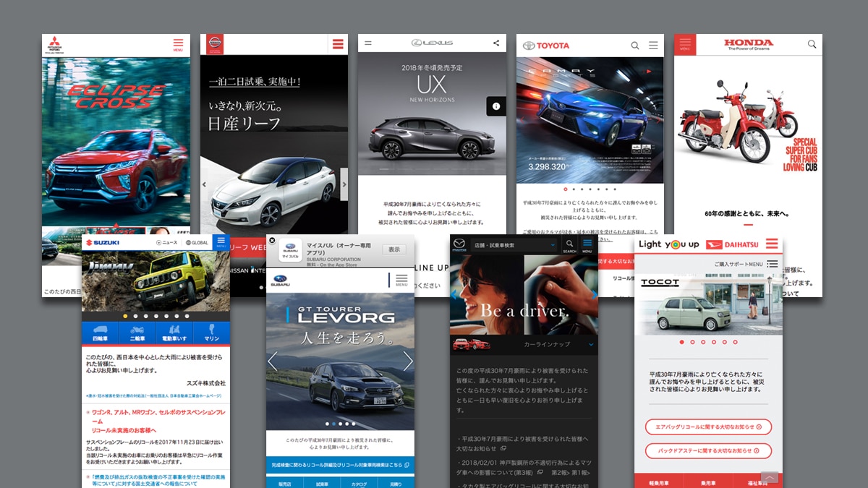Tap the Mazda logo
Screen dimensions: 868x488
[x=459, y=245]
